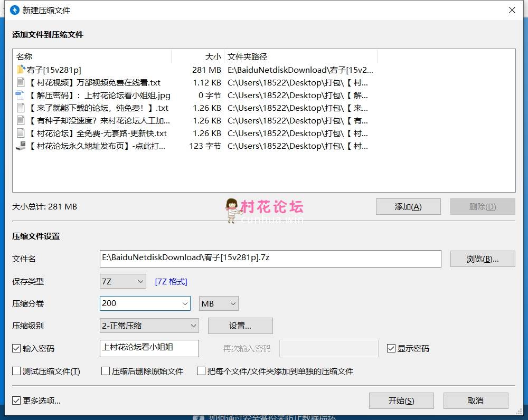Click 开始(S) to start compression
The width and height of the screenshot is (528, 420).
pos(401,400)
